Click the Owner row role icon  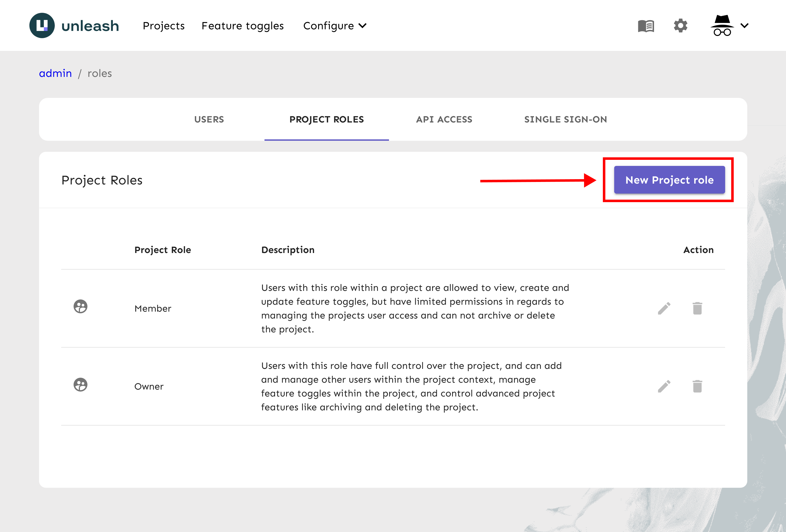(x=81, y=385)
